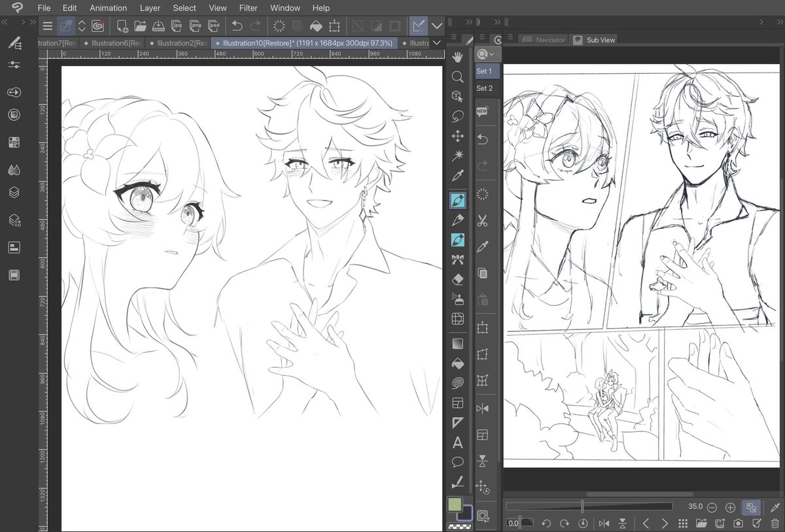Click the Scale/Rotate transform icon in command bar

334,26
